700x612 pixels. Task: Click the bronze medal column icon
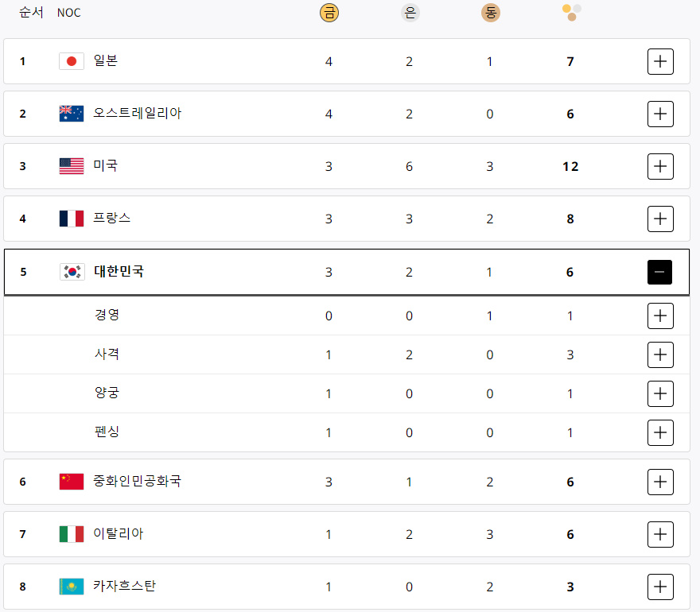[490, 13]
